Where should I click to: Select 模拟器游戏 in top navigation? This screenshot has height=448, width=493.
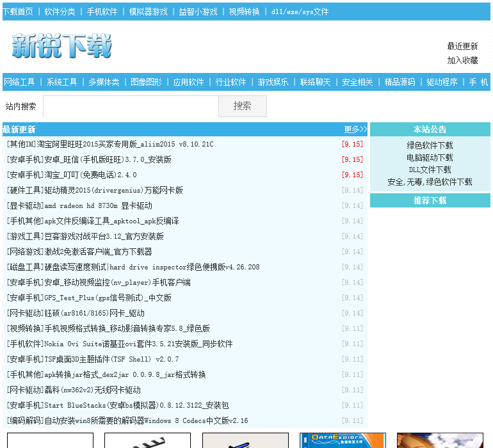point(148,12)
